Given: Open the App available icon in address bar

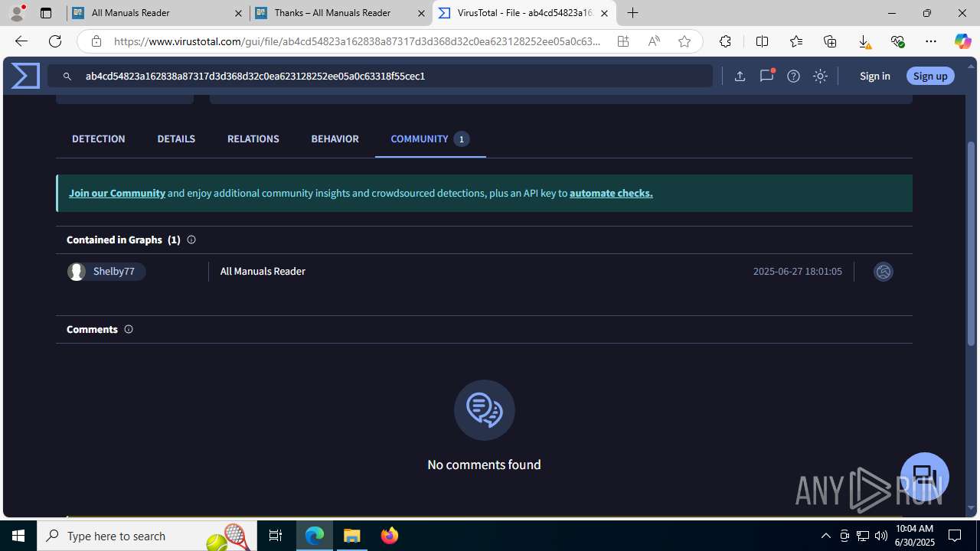Looking at the screenshot, I should coord(623,41).
